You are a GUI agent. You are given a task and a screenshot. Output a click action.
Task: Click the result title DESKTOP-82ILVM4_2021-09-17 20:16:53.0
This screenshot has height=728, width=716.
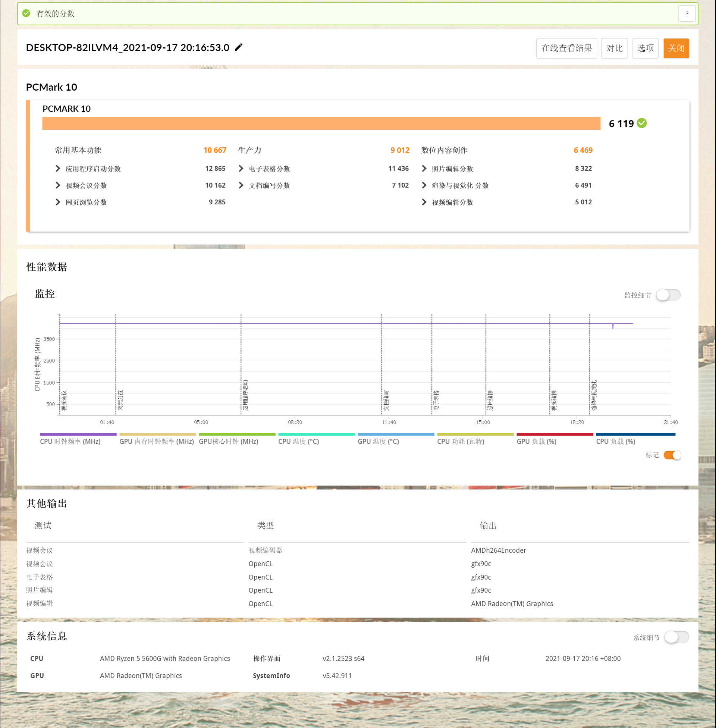click(128, 48)
